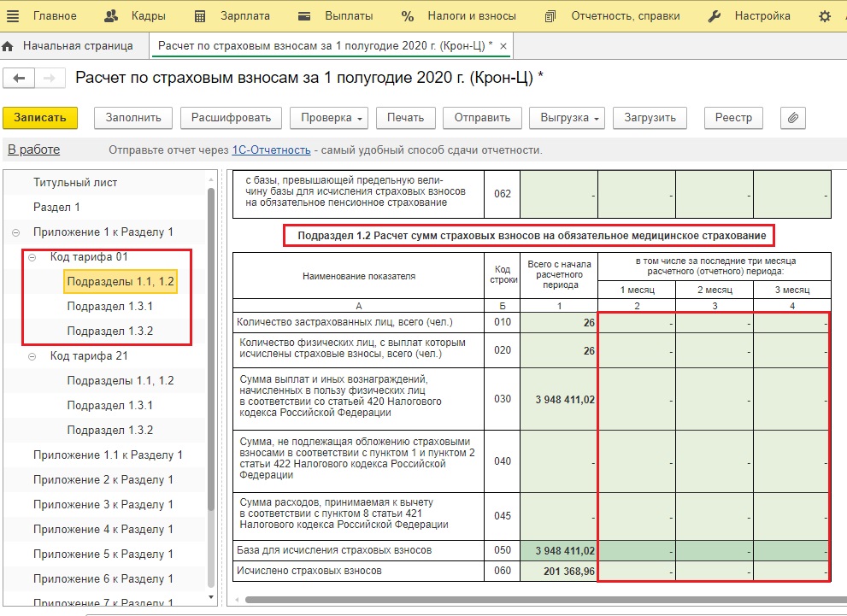Screen dimensions: 847x616
Task: Click the report horizontal scrollbar
Action: pos(545,600)
